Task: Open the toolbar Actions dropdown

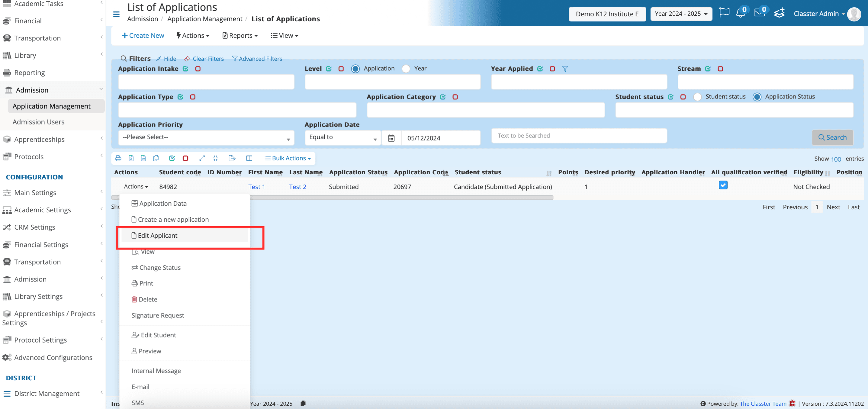Action: 193,35
